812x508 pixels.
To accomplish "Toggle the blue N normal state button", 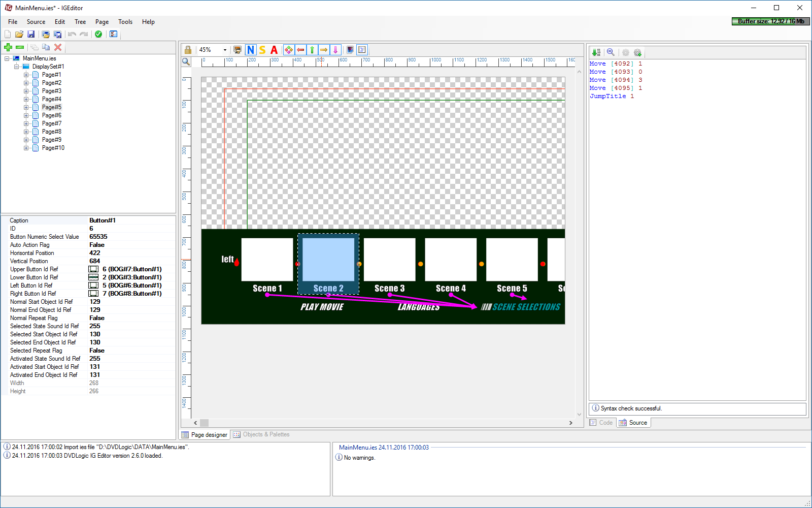I will (x=250, y=50).
